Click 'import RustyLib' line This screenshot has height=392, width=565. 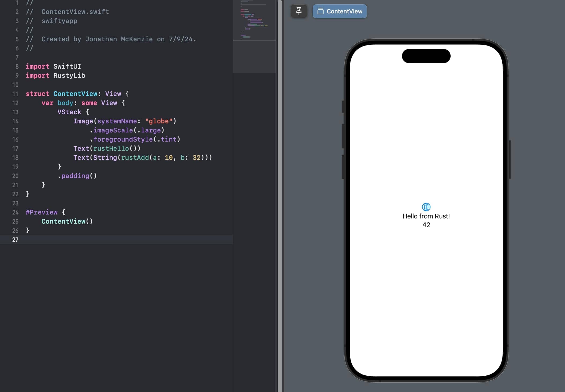(55, 76)
